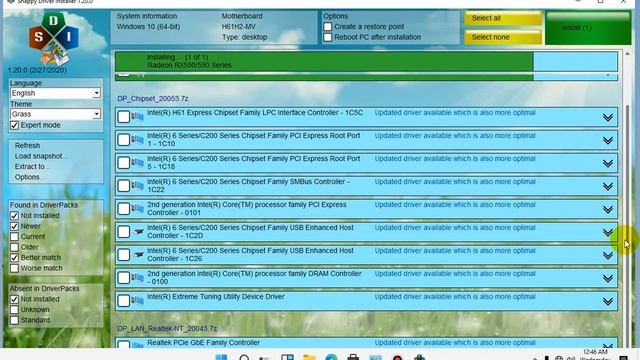Click device icon of H61 LPC Interface Controller

click(137, 117)
